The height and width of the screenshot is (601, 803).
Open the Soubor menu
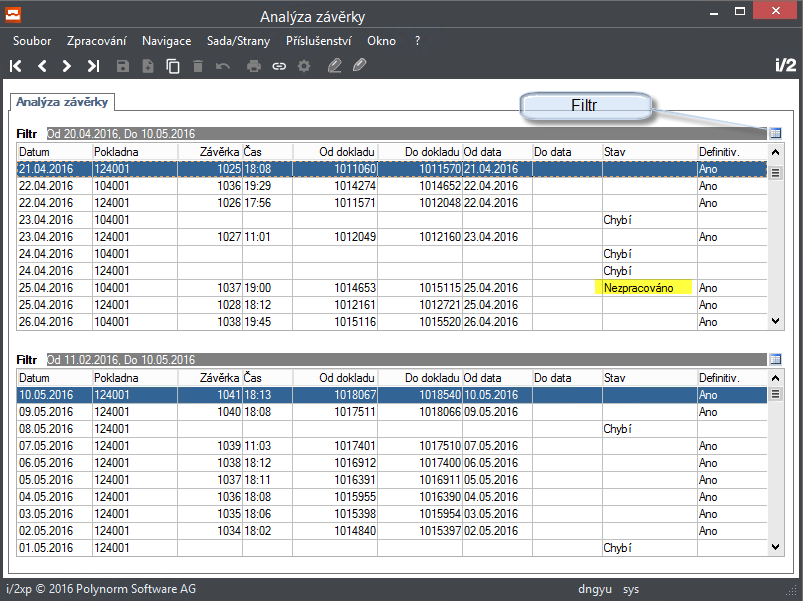[x=32, y=41]
